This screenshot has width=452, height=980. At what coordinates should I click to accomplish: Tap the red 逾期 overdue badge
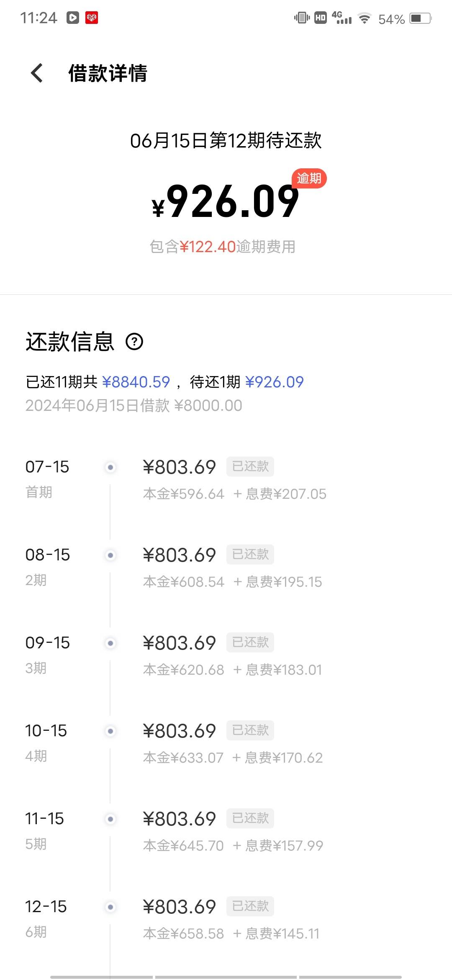tap(309, 179)
